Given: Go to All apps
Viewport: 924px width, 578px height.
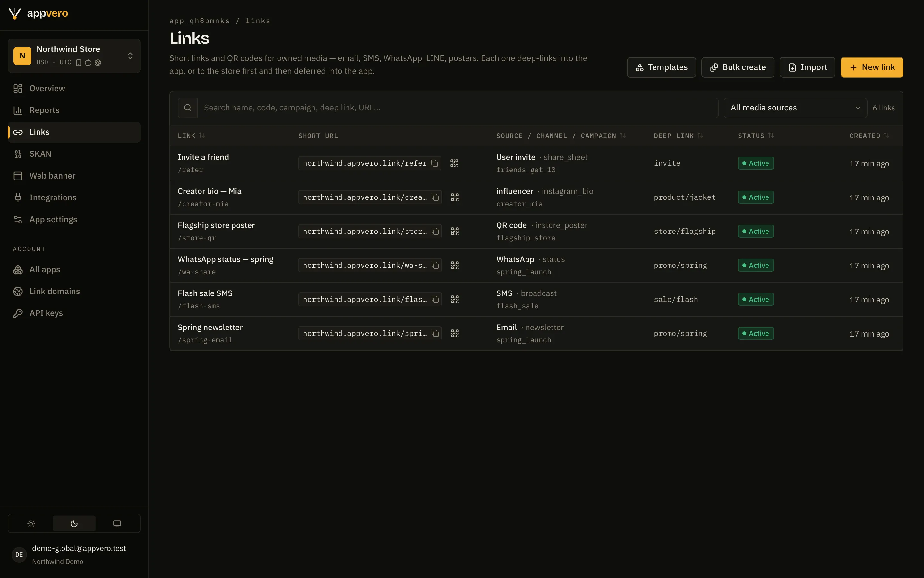Looking at the screenshot, I should point(74,269).
